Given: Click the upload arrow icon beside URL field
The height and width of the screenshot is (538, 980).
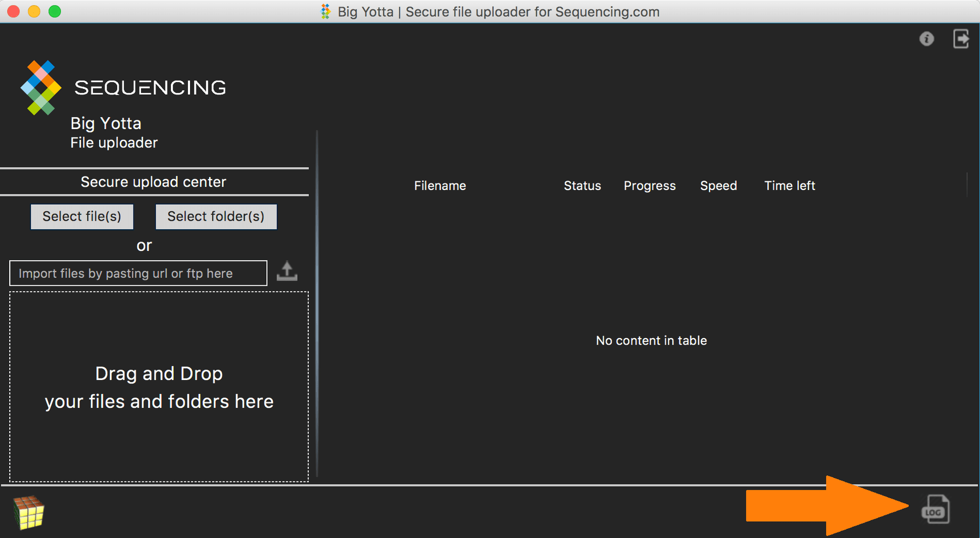Looking at the screenshot, I should click(287, 271).
